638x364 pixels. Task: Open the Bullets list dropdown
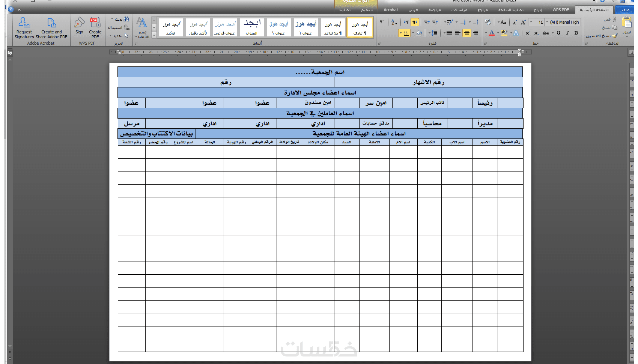[x=469, y=22]
